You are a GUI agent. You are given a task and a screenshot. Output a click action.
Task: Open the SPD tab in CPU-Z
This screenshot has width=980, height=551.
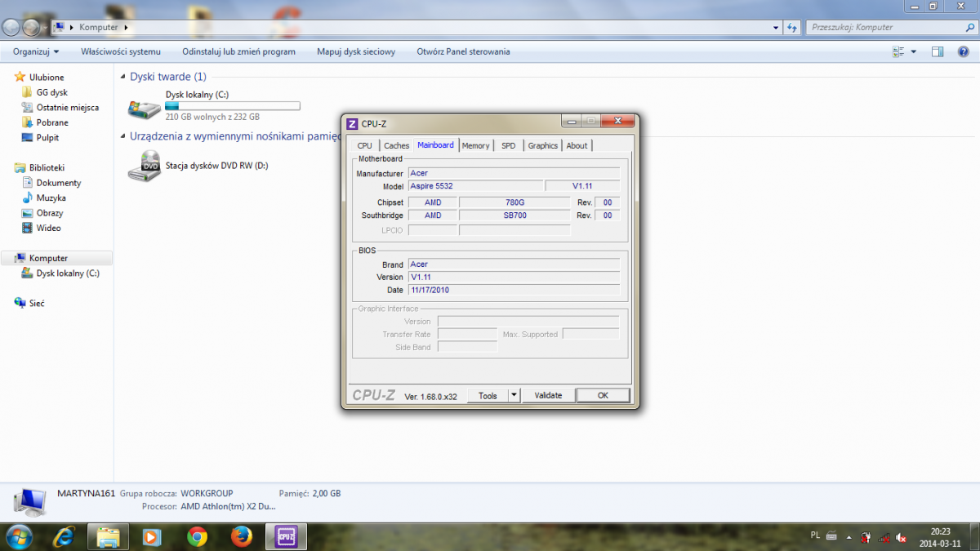point(509,146)
